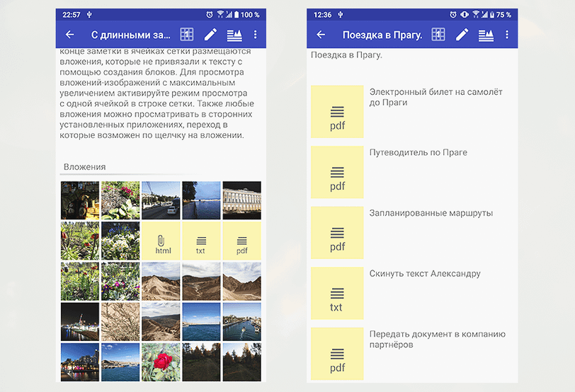This screenshot has height=392, width=575.
Task: Open txt attachment in the Вложения grid
Action: click(x=201, y=241)
